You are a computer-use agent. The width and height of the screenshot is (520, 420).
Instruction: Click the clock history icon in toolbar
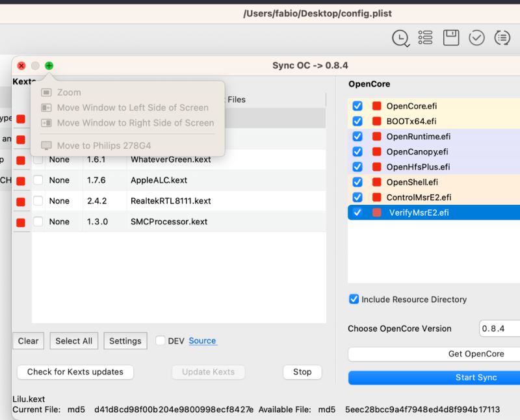[400, 38]
